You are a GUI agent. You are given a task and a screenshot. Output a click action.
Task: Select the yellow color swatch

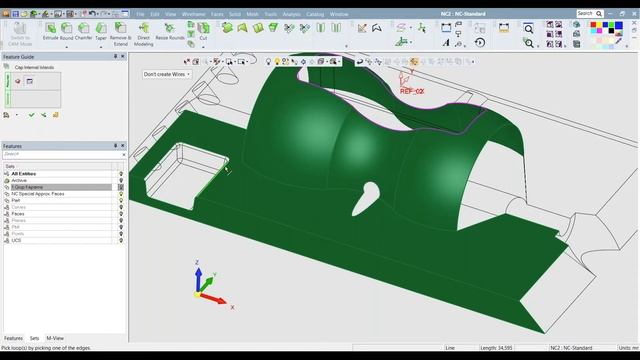600,25
